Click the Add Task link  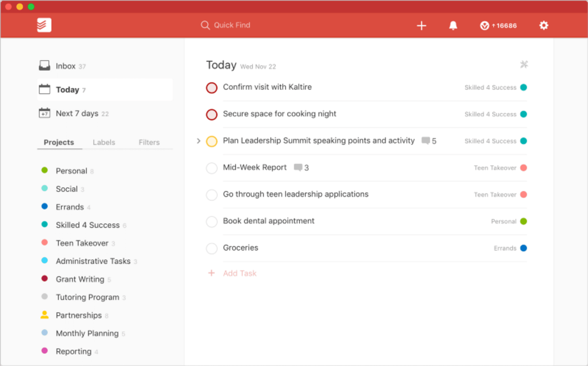[x=240, y=273]
